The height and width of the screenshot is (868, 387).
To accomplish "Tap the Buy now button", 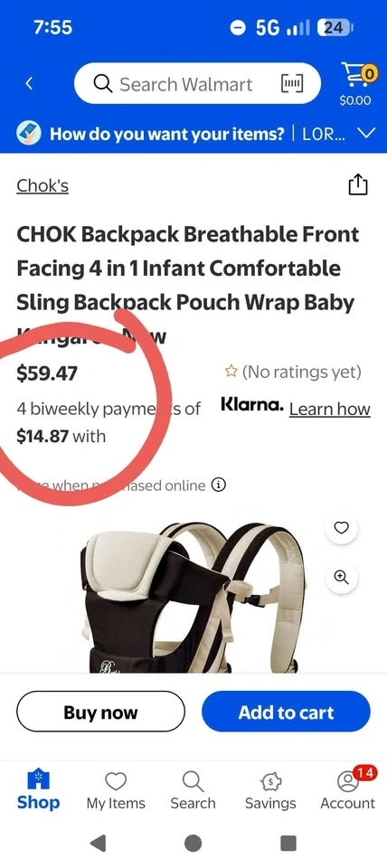I will coord(100,712).
